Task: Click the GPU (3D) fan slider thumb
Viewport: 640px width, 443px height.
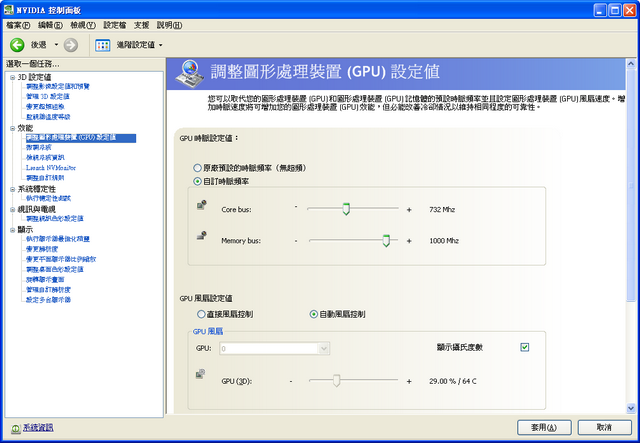Action: click(336, 381)
